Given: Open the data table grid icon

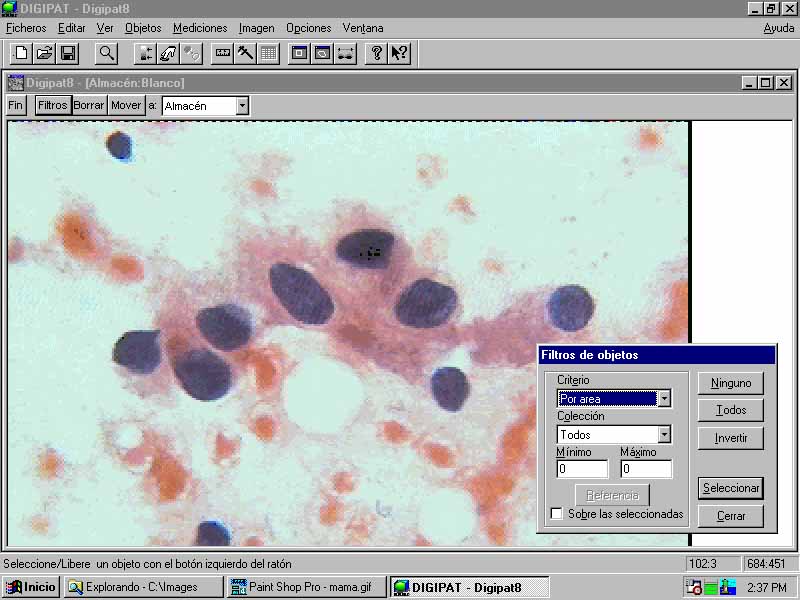Looking at the screenshot, I should (x=268, y=53).
